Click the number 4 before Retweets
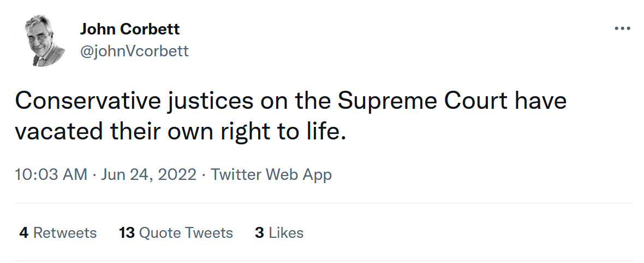Image resolution: width=644 pixels, height=263 pixels. pos(23,232)
